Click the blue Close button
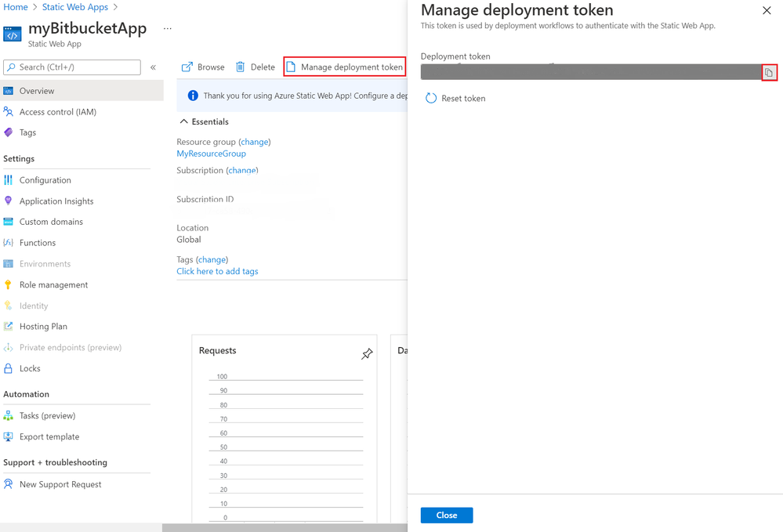 (447, 515)
